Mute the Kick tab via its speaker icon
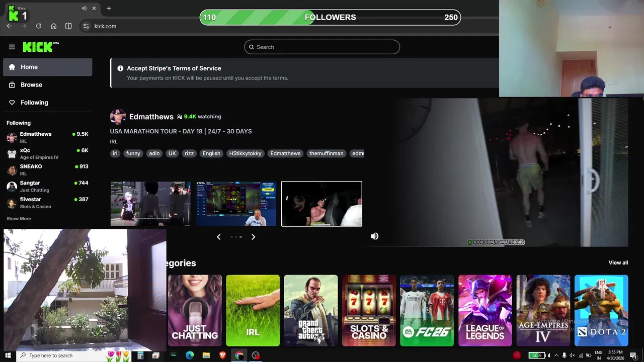644x362 pixels. (x=84, y=8)
